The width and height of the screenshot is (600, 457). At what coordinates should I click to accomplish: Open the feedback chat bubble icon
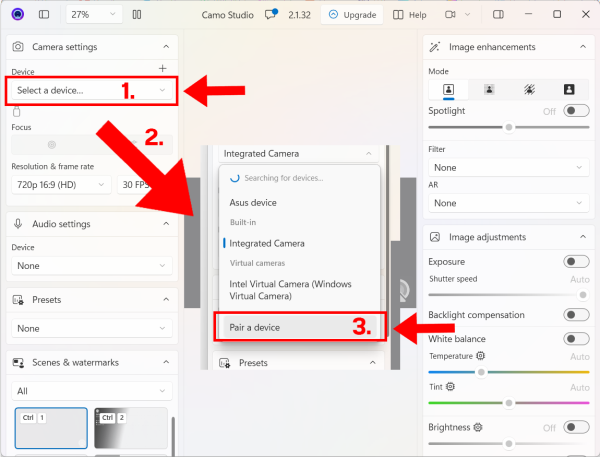271,15
